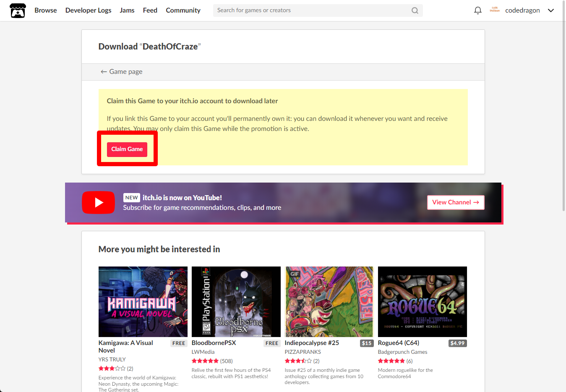
Task: Open the Badgerpunch Games creator link
Action: click(x=403, y=352)
